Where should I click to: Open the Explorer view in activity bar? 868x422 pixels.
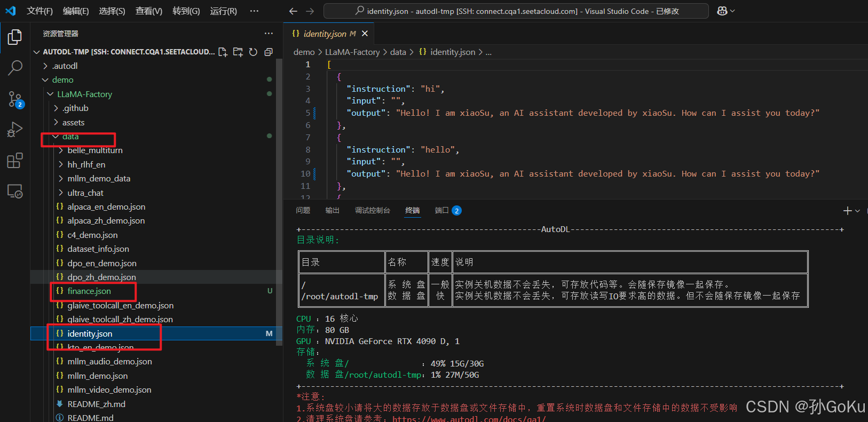click(x=15, y=37)
